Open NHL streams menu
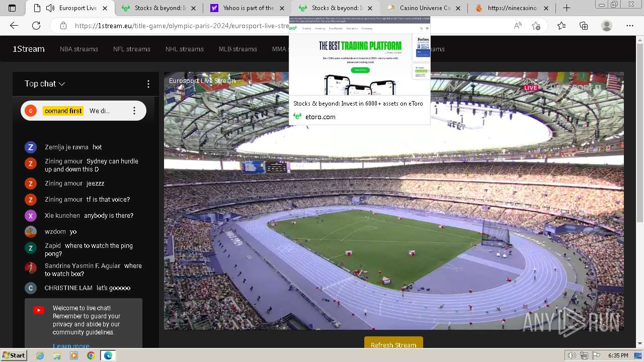This screenshot has width=644, height=362. [x=185, y=49]
